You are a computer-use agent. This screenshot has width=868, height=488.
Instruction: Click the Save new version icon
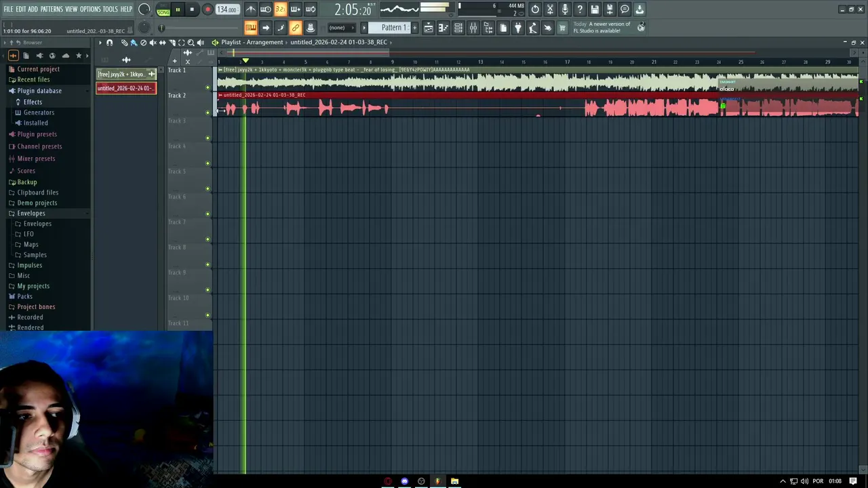pyautogui.click(x=610, y=9)
